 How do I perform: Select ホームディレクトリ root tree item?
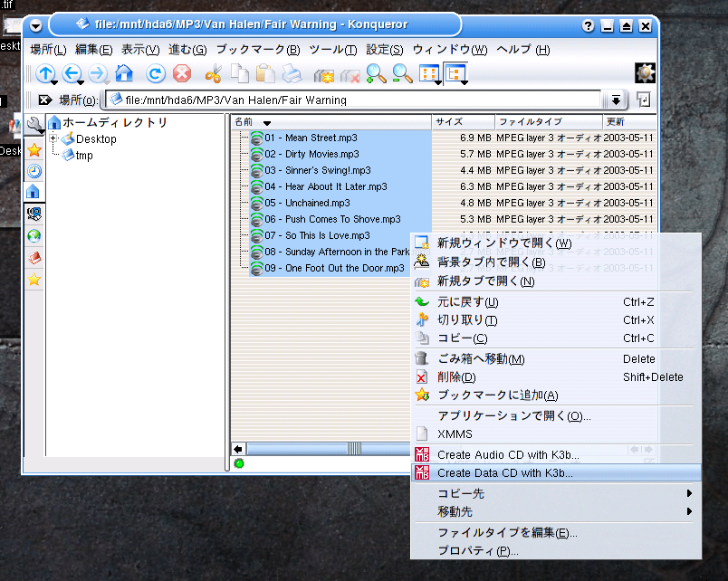[115, 122]
